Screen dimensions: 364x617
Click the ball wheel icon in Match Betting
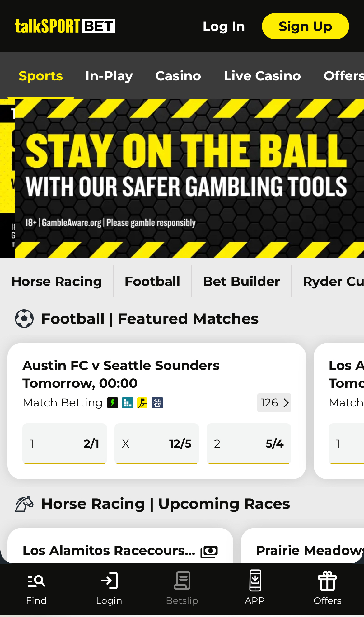pos(157,402)
